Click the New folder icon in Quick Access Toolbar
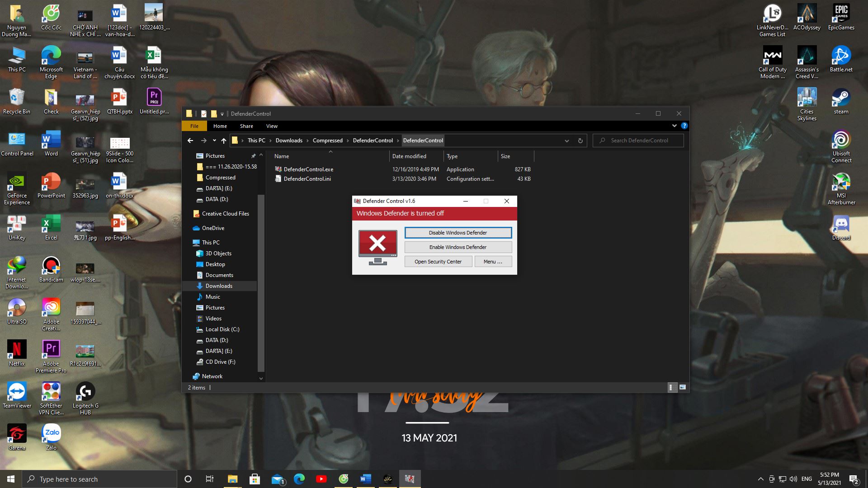The width and height of the screenshot is (868, 488). click(214, 114)
